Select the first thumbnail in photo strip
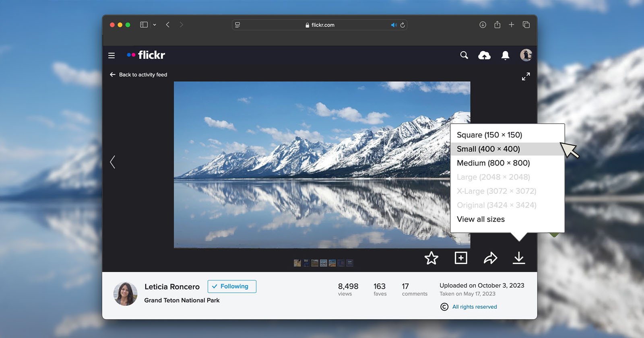644x338 pixels. (x=297, y=263)
